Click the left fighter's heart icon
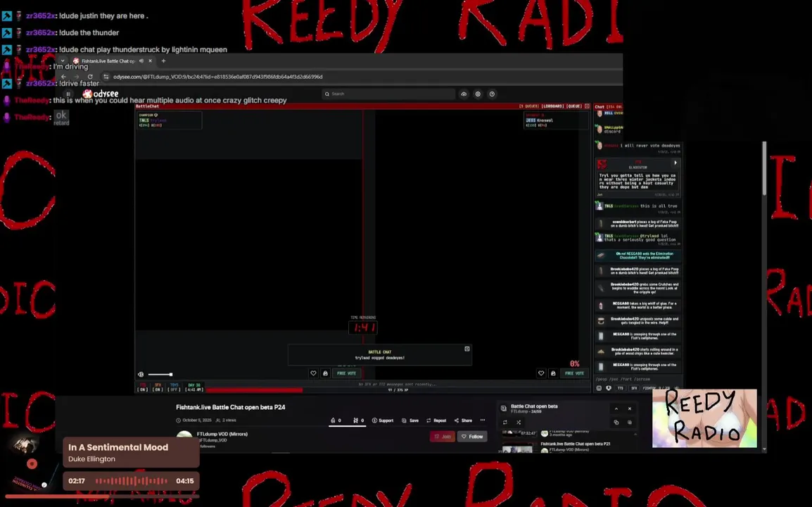Image resolution: width=812 pixels, height=507 pixels. 313,373
